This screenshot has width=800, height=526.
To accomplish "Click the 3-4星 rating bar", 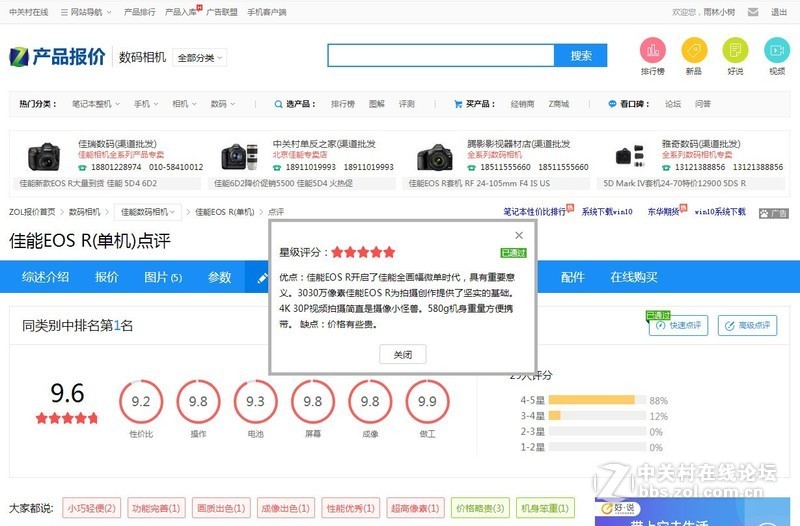I will (597, 416).
